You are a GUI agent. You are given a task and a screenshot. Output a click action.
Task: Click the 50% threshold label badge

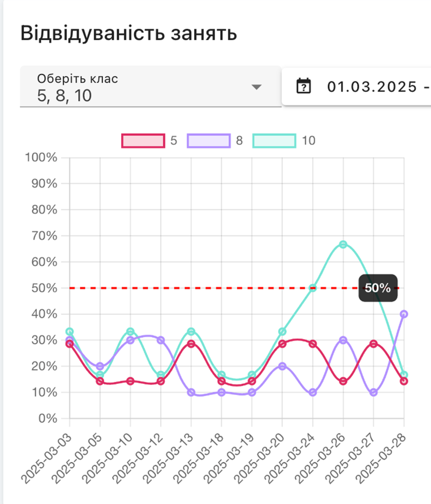tap(377, 288)
